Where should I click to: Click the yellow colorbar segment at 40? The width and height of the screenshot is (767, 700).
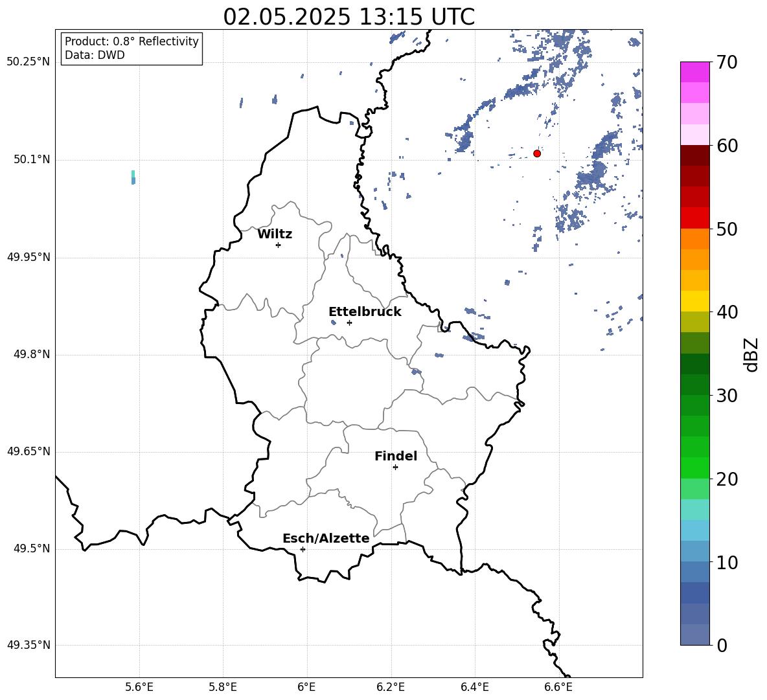tap(695, 301)
